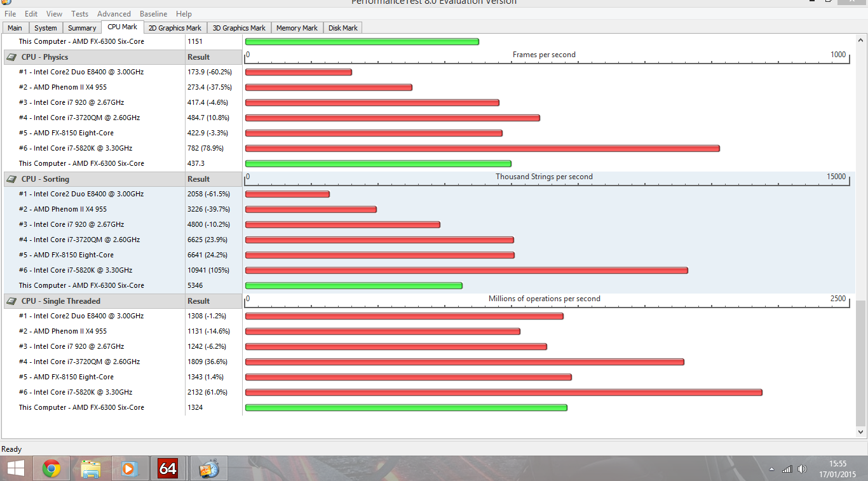Click the CPU - Physics chip icon
This screenshot has width=868, height=481.
(x=11, y=57)
